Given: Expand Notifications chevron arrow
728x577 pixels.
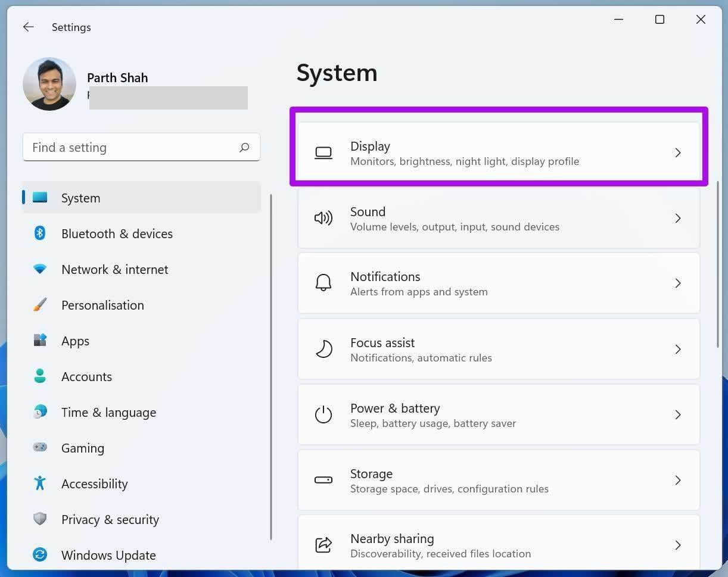Looking at the screenshot, I should coord(677,283).
